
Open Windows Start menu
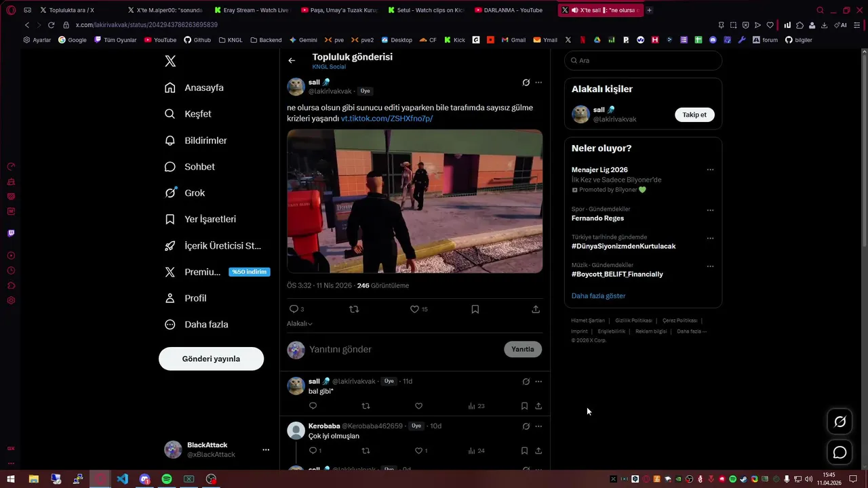[x=11, y=479]
